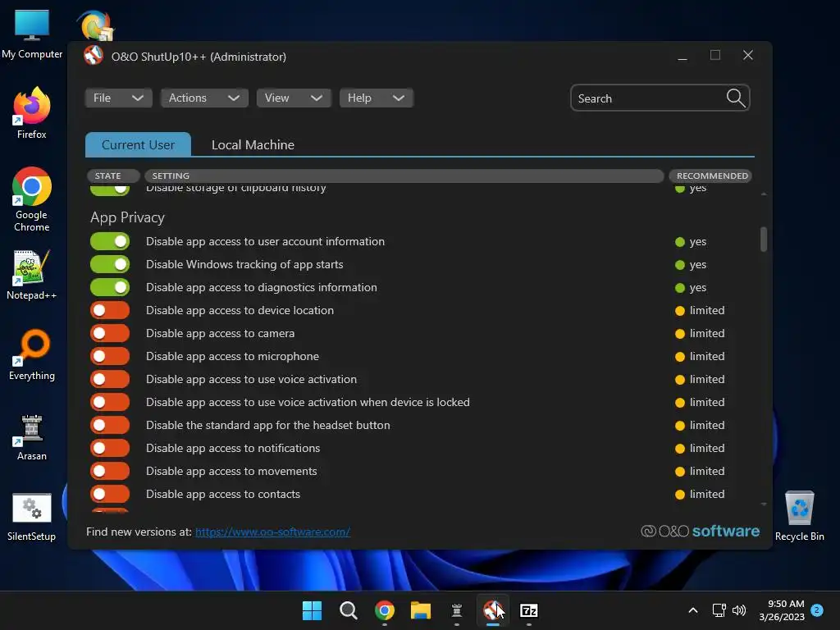The image size is (840, 630).
Task: Open the Actions dropdown menu
Action: click(204, 98)
